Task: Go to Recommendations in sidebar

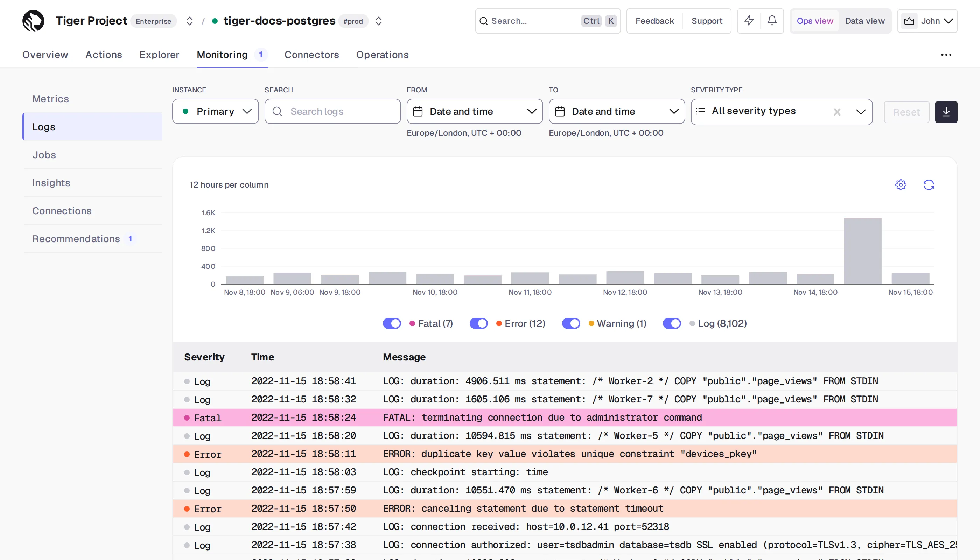Action: click(92, 239)
